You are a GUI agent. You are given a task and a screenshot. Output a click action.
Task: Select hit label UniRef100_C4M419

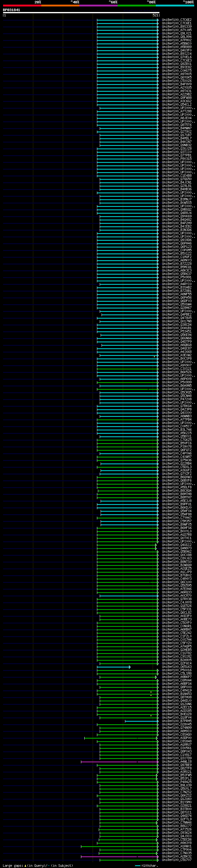click(176, 690)
